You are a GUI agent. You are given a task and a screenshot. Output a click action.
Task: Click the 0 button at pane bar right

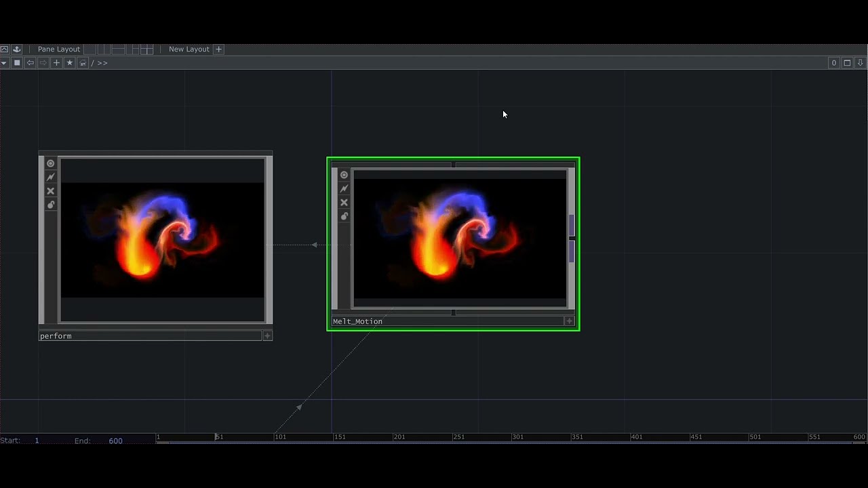click(834, 63)
